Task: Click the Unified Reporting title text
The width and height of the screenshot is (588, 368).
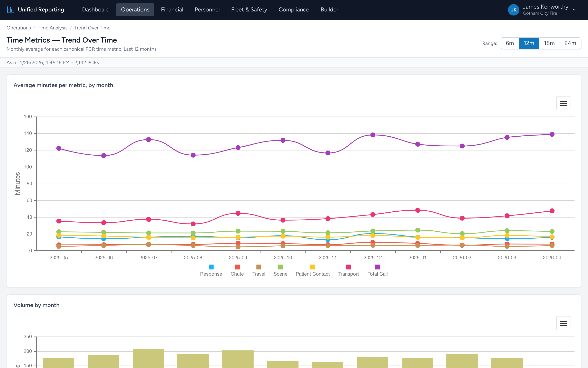Action: (x=41, y=10)
